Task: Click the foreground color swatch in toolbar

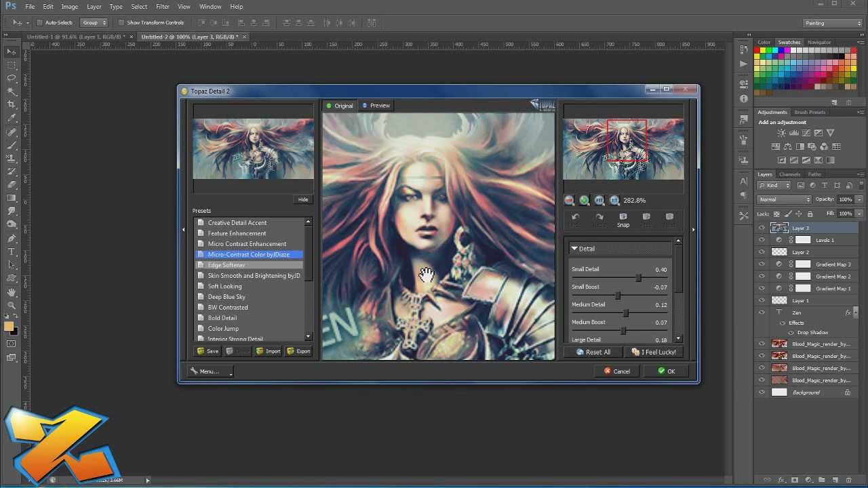Action: pos(9,327)
